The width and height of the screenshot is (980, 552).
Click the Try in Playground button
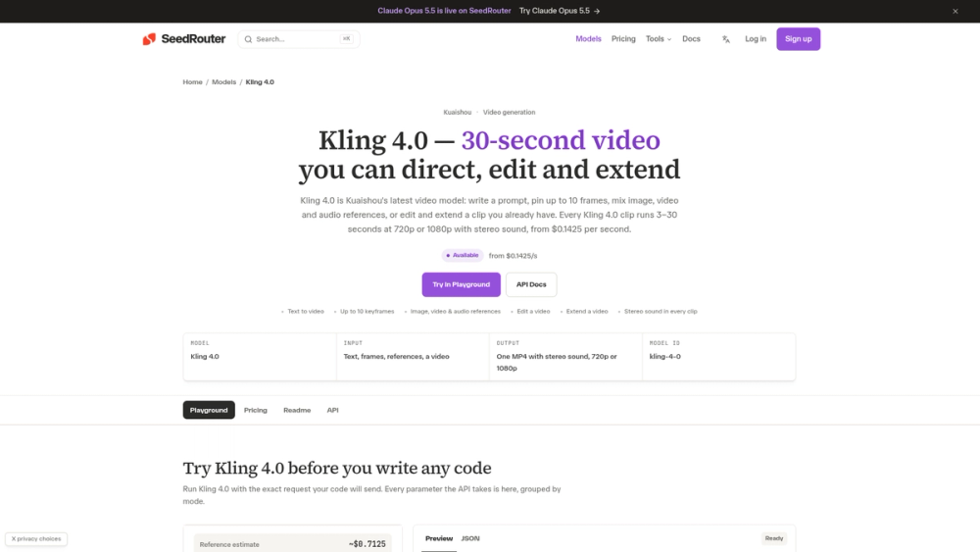pyautogui.click(x=461, y=284)
